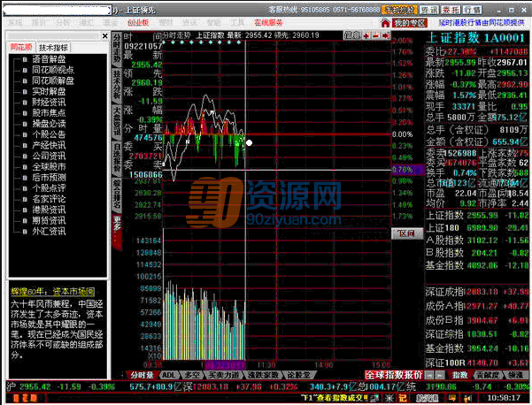Open the 创业板 menu

(138, 23)
